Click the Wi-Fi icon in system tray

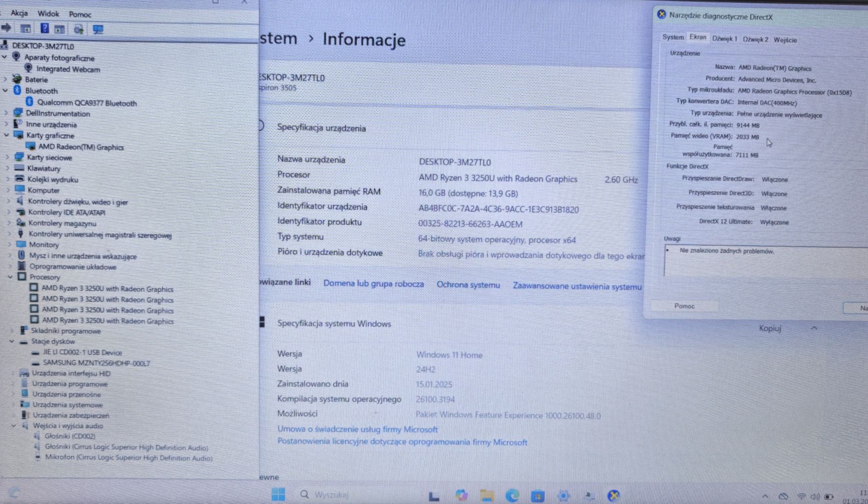click(801, 496)
